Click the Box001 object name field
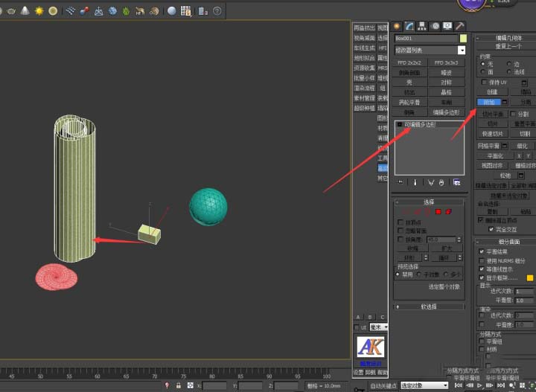The image size is (536, 392). (x=426, y=38)
